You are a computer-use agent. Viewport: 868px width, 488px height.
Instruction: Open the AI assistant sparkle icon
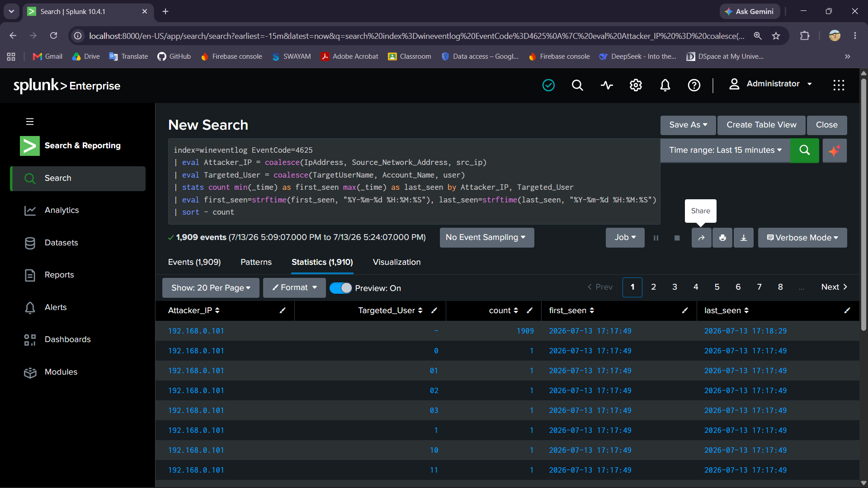pyautogui.click(x=835, y=150)
